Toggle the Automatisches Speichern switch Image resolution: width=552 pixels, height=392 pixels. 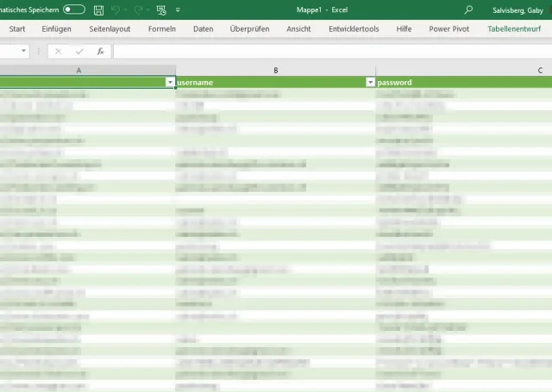pyautogui.click(x=74, y=9)
